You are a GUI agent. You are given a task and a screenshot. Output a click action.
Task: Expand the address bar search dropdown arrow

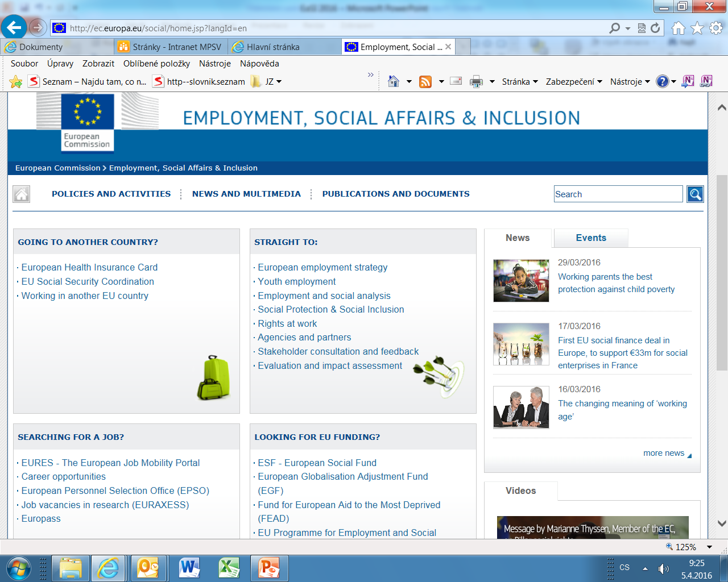tap(628, 28)
